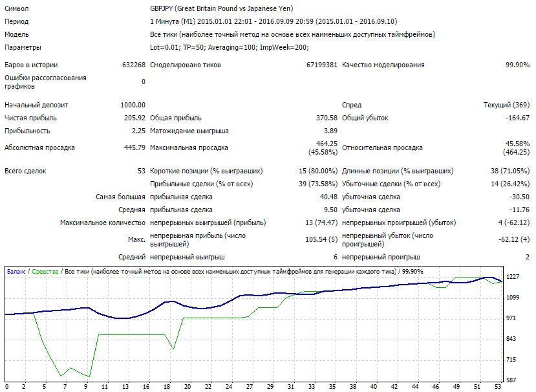
Task: Click the 'Длинные позиции (% выигравших)' label
Action: tap(398, 171)
